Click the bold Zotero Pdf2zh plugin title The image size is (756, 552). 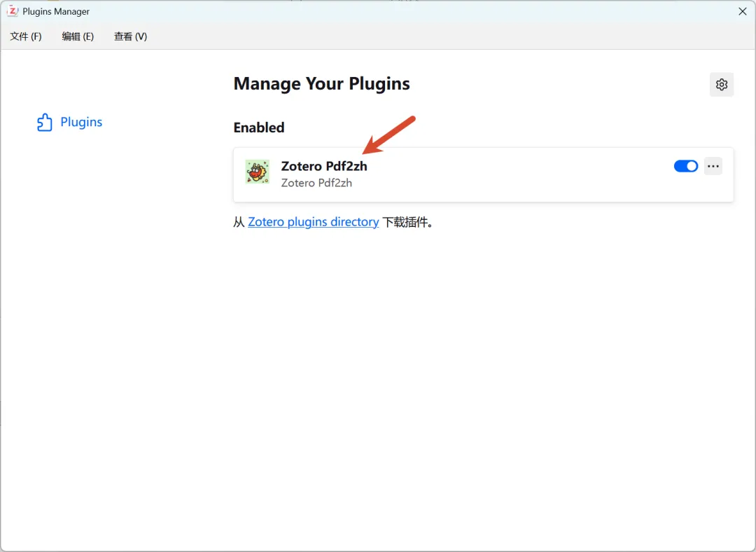click(324, 166)
